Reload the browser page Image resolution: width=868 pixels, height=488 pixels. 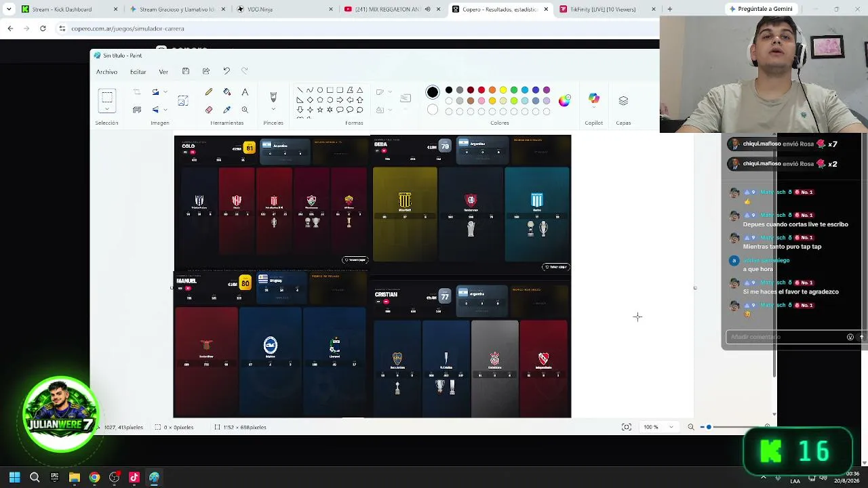coord(43,28)
